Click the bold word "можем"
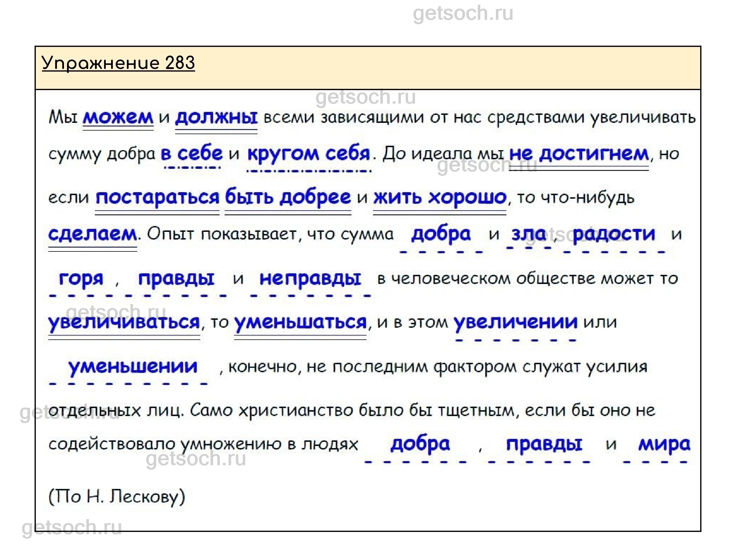This screenshot has width=736, height=560. (x=118, y=117)
